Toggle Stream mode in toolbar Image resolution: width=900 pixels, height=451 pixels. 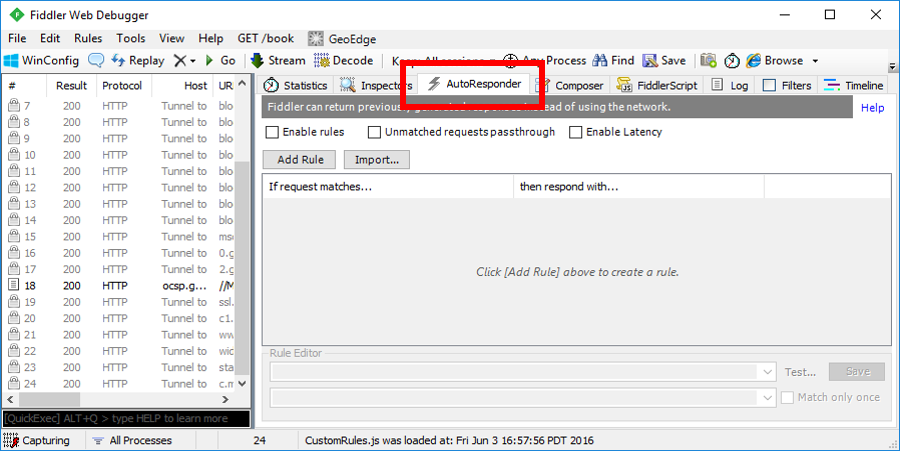click(278, 60)
